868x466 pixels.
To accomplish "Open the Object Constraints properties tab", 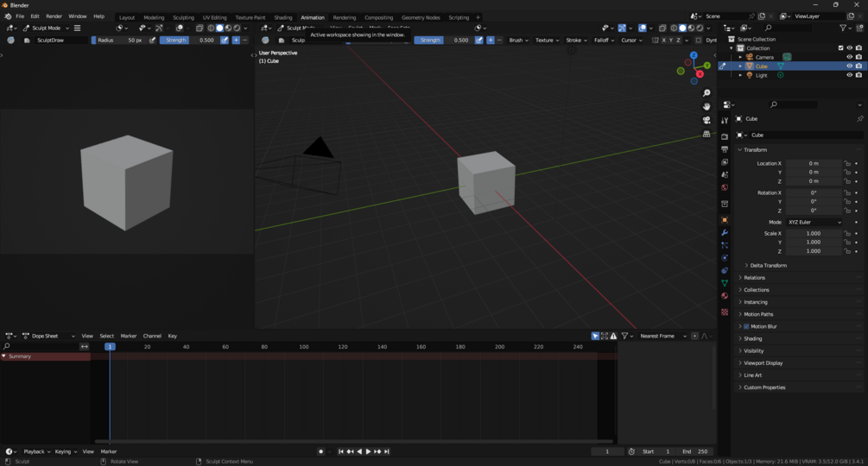I will click(725, 270).
